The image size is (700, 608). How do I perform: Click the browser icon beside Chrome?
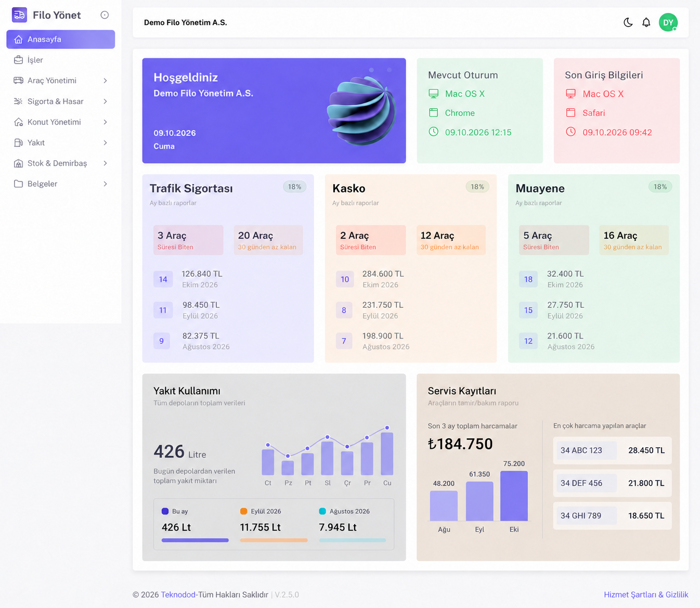433,113
